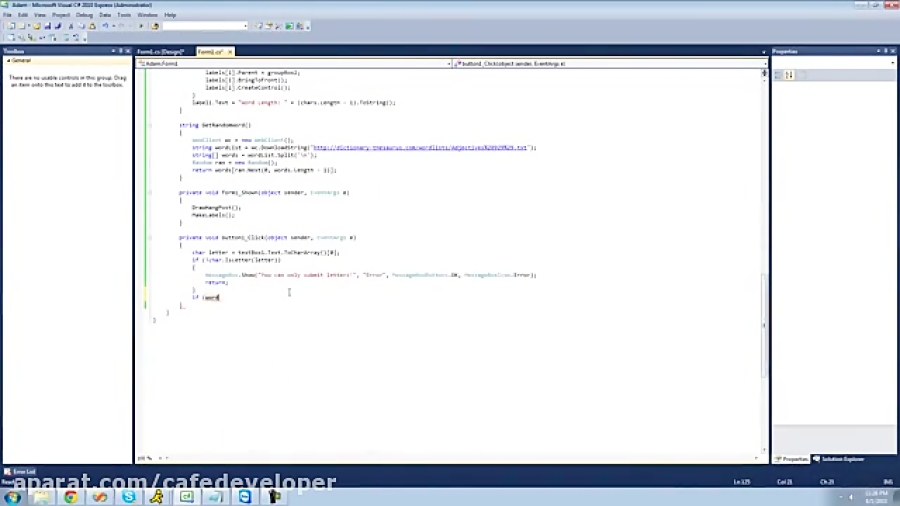Open the Debug menu

pyautogui.click(x=84, y=15)
